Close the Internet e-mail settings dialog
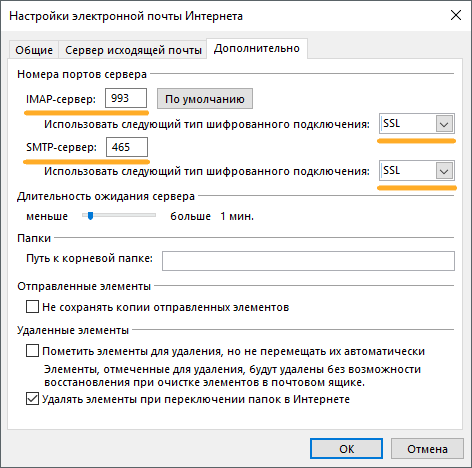 tap(456, 15)
